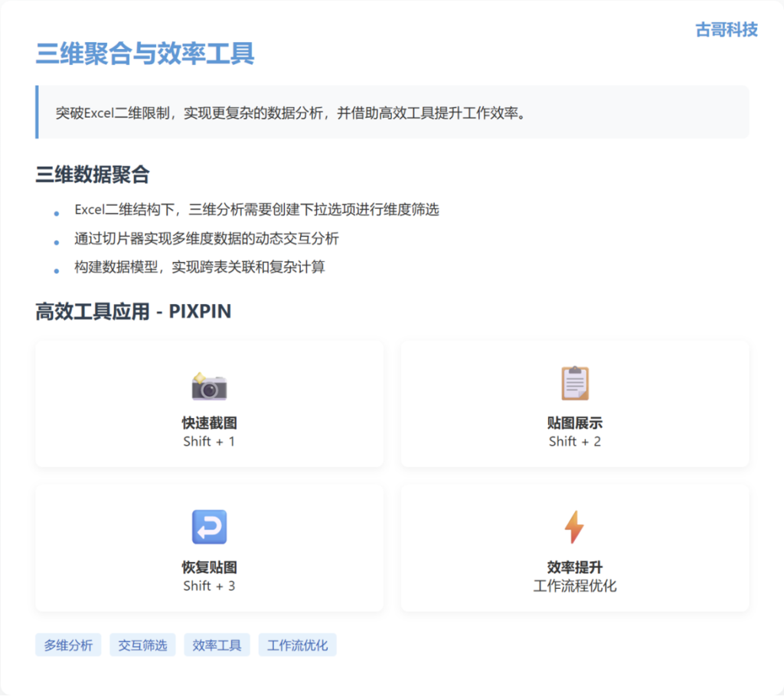Click the clipboard icon for 贴图展示
Image resolution: width=784 pixels, height=696 pixels.
tap(574, 383)
